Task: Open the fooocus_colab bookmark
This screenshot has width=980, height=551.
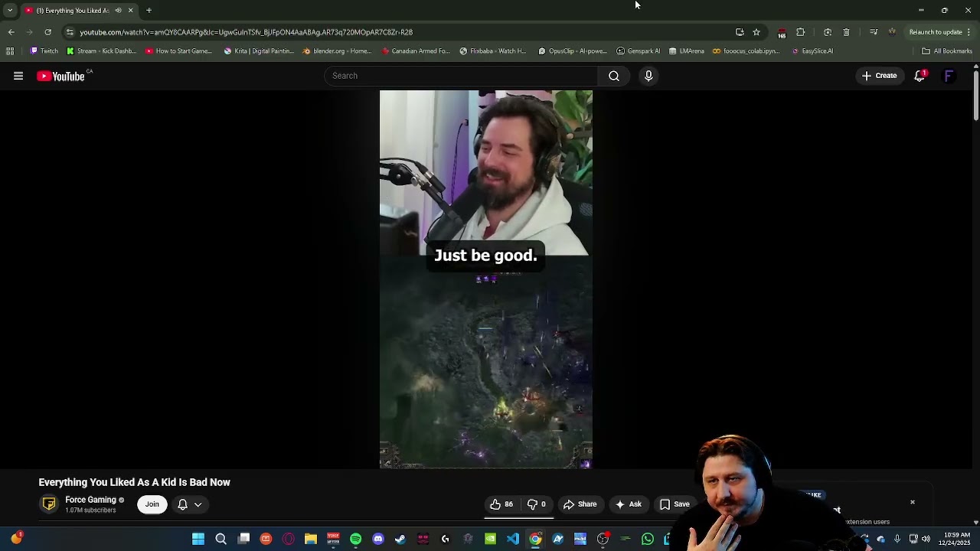Action: point(746,51)
